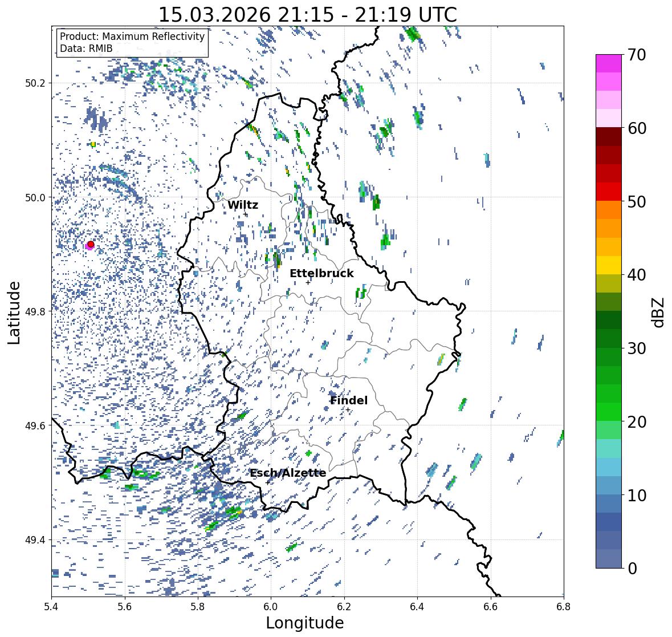Click the longitude tick label 6.8
The image size is (672, 637).
click(564, 607)
